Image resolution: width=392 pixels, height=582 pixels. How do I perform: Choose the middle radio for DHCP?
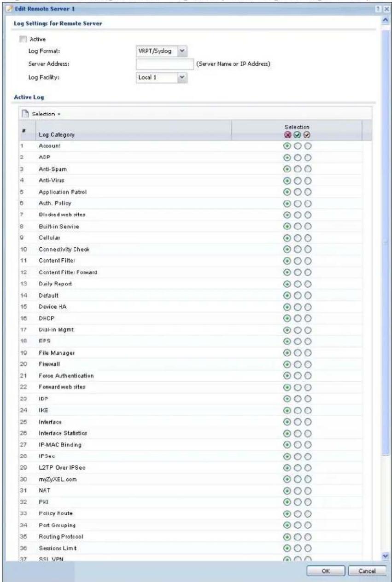(x=298, y=318)
